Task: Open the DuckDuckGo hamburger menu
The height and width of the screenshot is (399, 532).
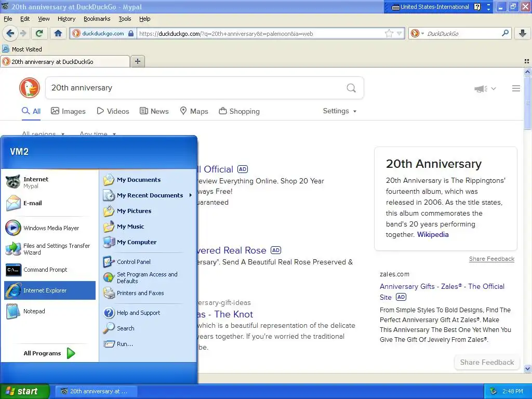Action: 516,88
